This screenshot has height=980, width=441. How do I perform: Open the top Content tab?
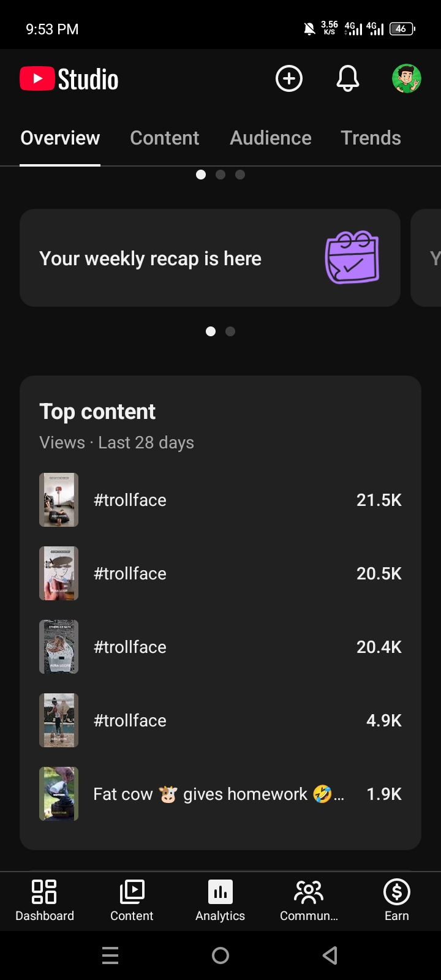(x=165, y=138)
